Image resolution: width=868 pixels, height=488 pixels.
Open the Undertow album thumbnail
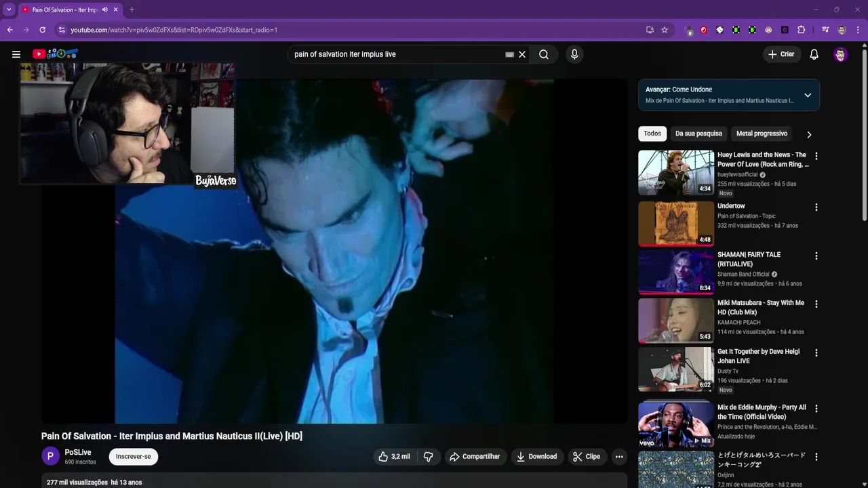click(676, 224)
